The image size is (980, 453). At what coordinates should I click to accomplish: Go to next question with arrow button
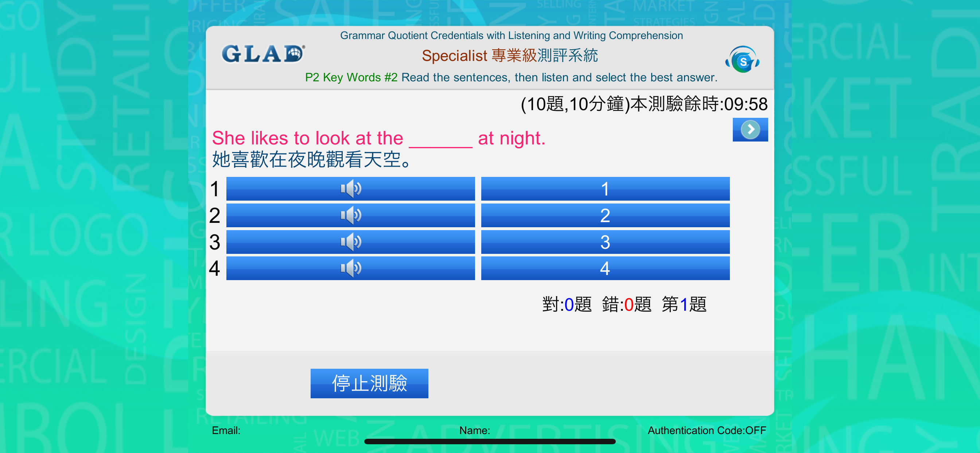(750, 129)
